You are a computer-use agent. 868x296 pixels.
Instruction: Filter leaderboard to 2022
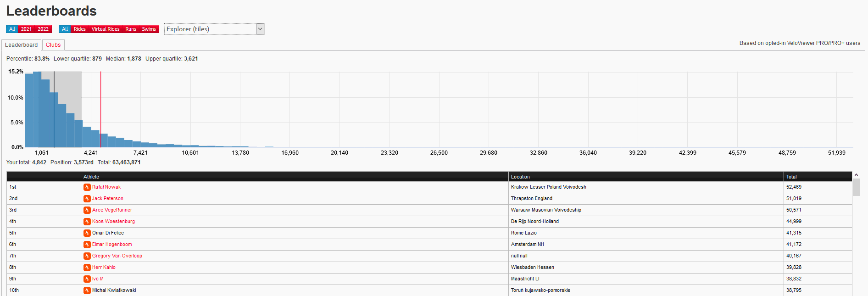[x=43, y=29]
